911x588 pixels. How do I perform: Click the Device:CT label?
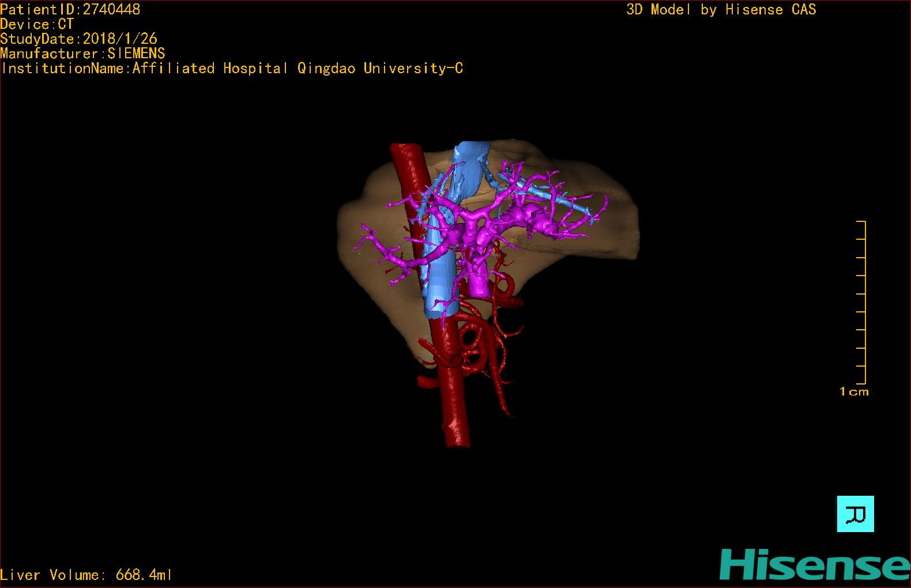[37, 24]
